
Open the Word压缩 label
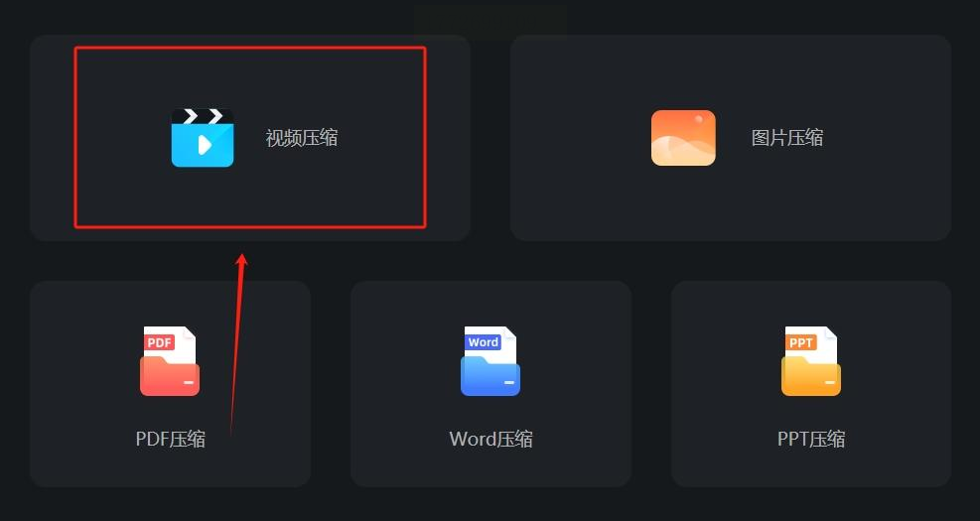(x=490, y=440)
